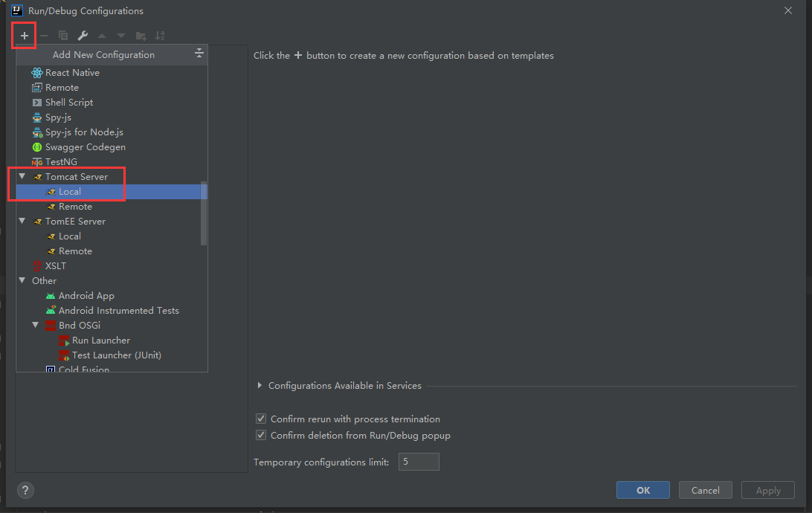Click the configuration list vertical scrollbar
Image resolution: width=812 pixels, height=513 pixels.
pyautogui.click(x=204, y=213)
